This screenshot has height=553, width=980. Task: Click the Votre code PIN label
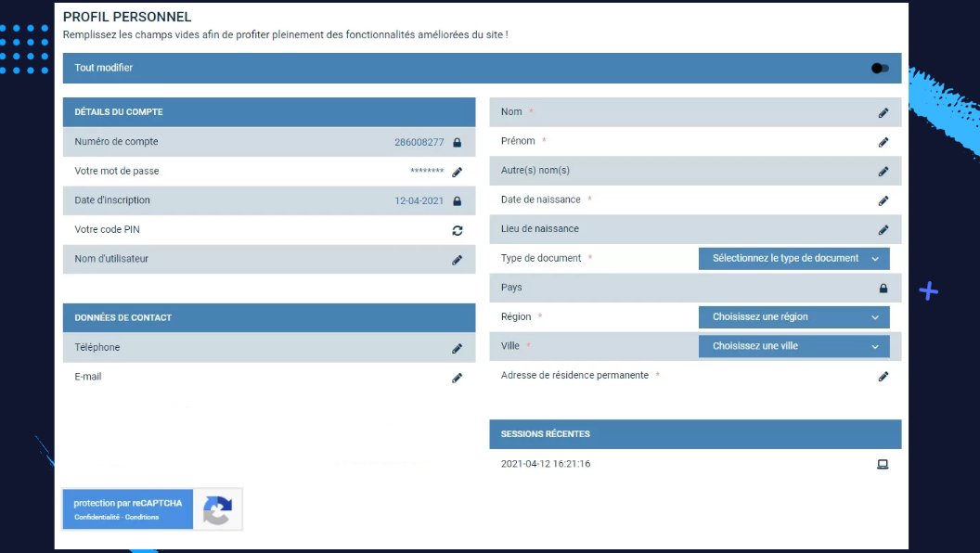click(x=107, y=229)
